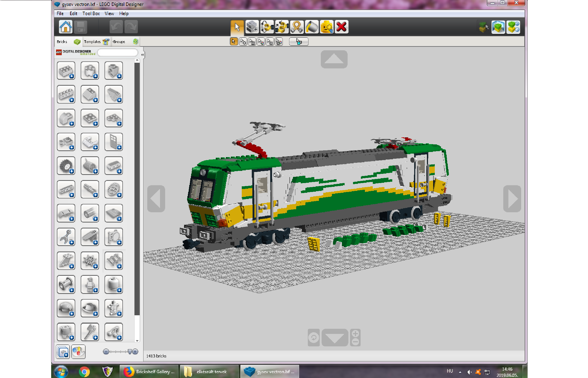Open the File menu
The height and width of the screenshot is (378, 588).
tap(60, 14)
